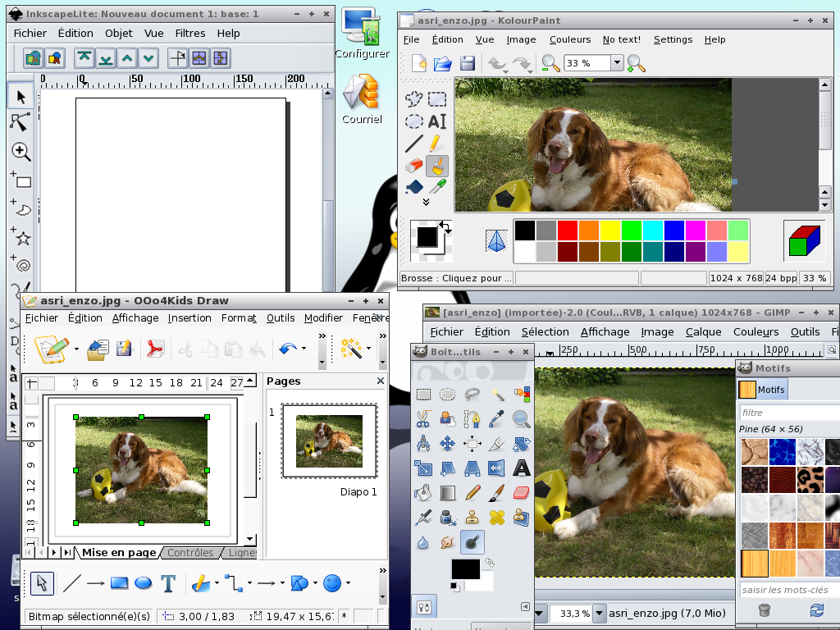Open the Insertion menu in Draw
840x630 pixels.
coord(189,317)
